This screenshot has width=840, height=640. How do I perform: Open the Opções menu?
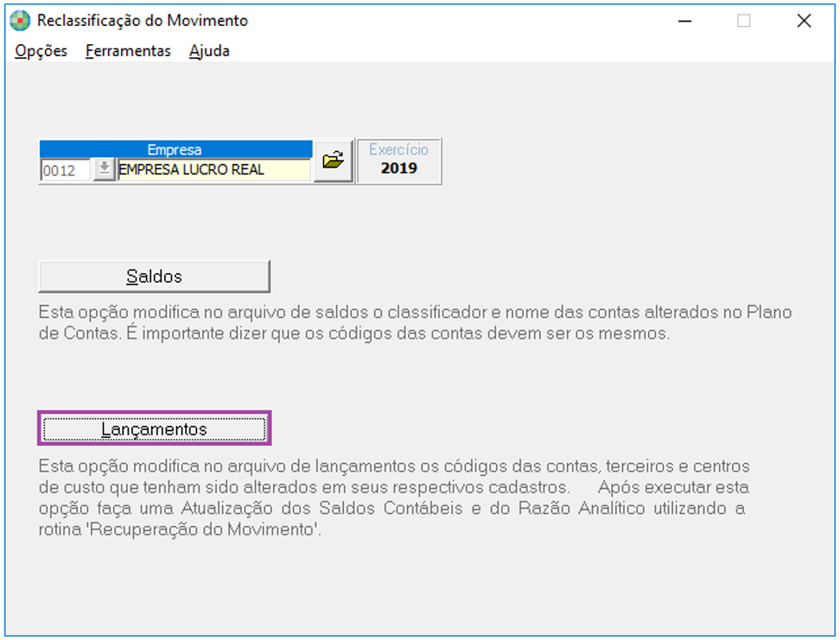pos(41,51)
